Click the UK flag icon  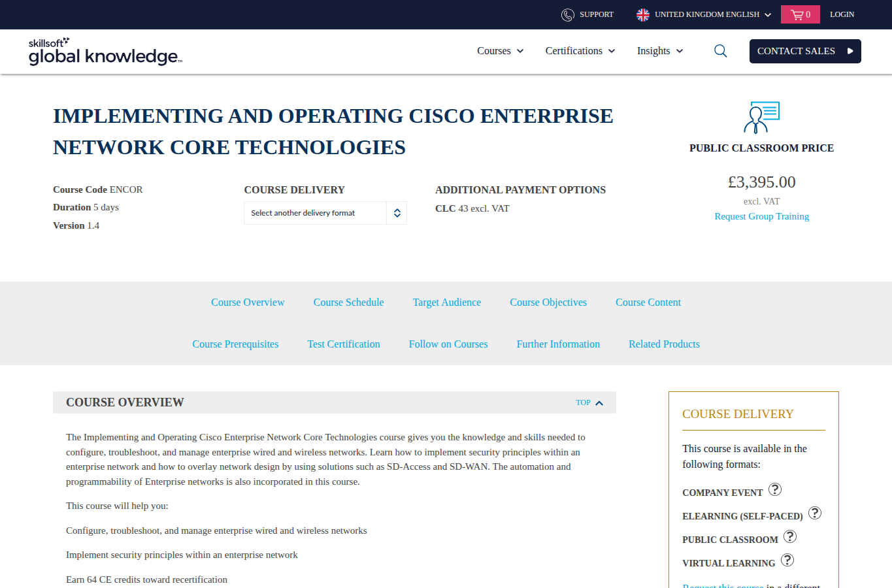click(x=643, y=14)
